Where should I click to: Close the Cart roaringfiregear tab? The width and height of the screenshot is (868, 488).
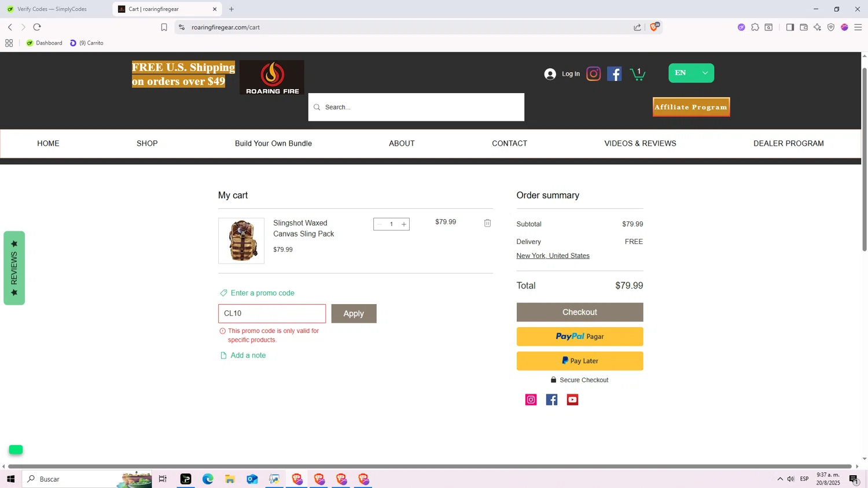click(x=215, y=9)
